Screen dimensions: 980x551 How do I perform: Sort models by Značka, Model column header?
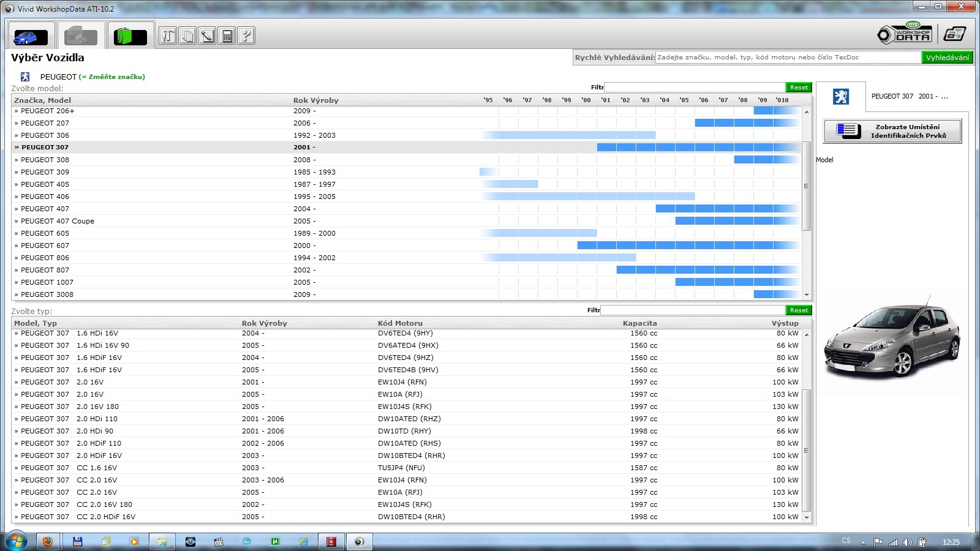point(42,100)
